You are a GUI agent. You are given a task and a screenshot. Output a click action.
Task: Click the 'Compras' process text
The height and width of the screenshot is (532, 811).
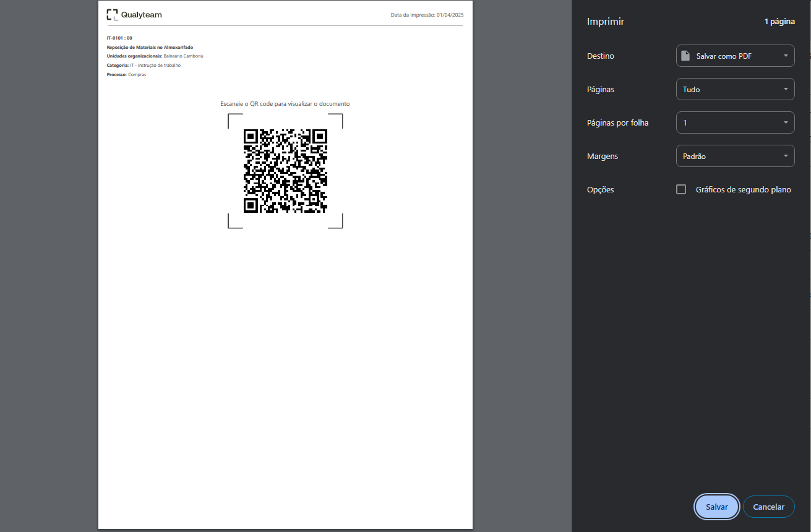[x=137, y=74]
